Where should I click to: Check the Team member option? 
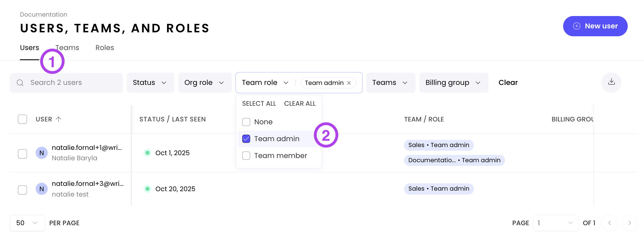246,156
